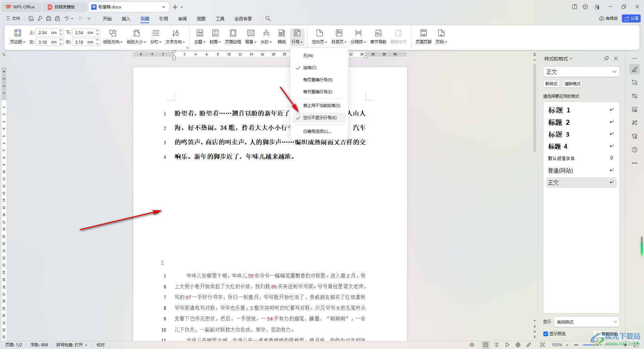This screenshot has width=644, height=349.
Task: Click the eye protection mode icon
Action: coord(472,345)
